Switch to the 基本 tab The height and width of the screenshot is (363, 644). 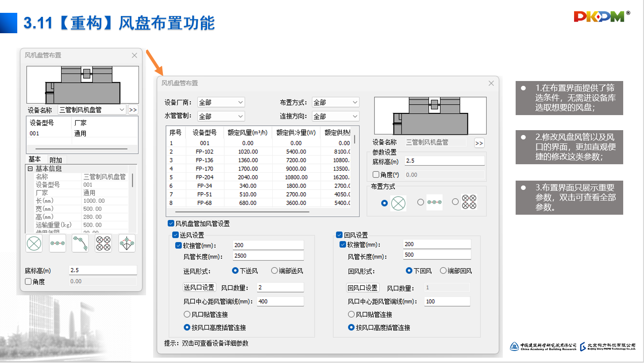click(x=35, y=159)
